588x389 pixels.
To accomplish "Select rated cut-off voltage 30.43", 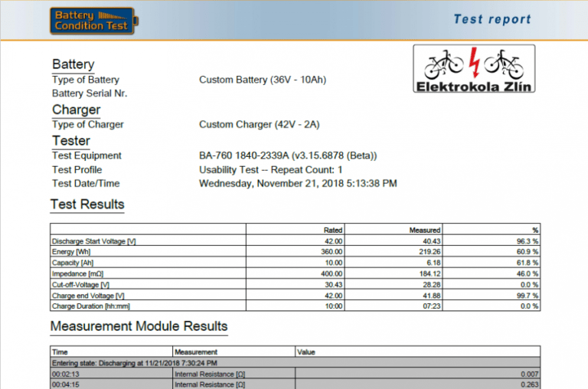I will click(333, 285).
